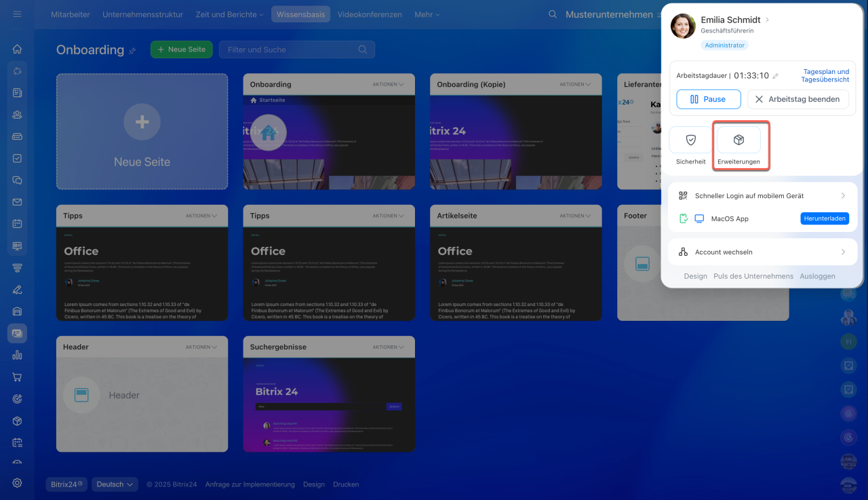
Task: Expand the Account wechseln row
Action: point(763,252)
